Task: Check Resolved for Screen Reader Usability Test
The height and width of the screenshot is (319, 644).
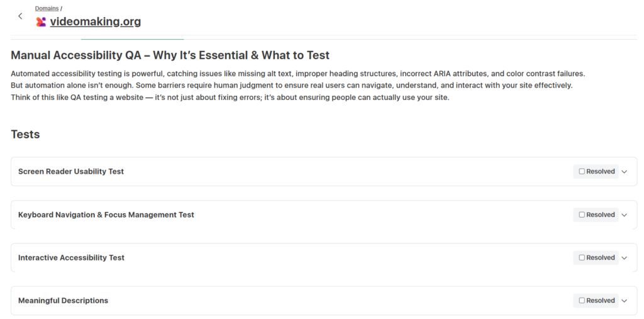Action: tap(582, 171)
